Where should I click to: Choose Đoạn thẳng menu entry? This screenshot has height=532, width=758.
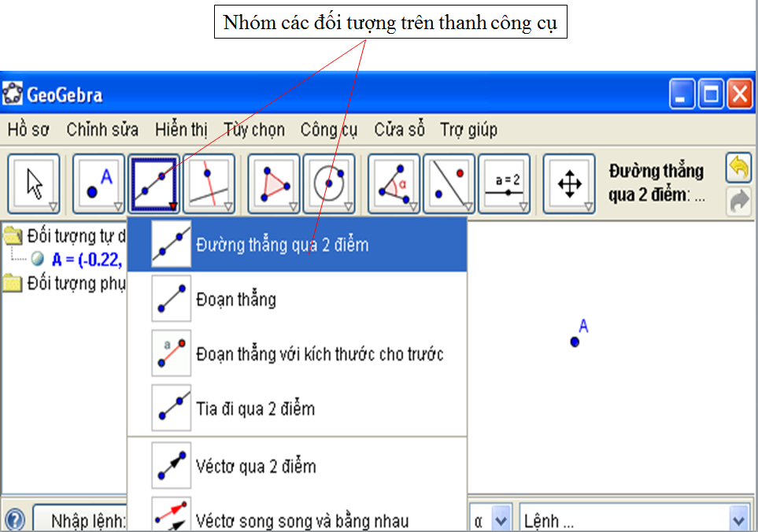[x=298, y=299]
